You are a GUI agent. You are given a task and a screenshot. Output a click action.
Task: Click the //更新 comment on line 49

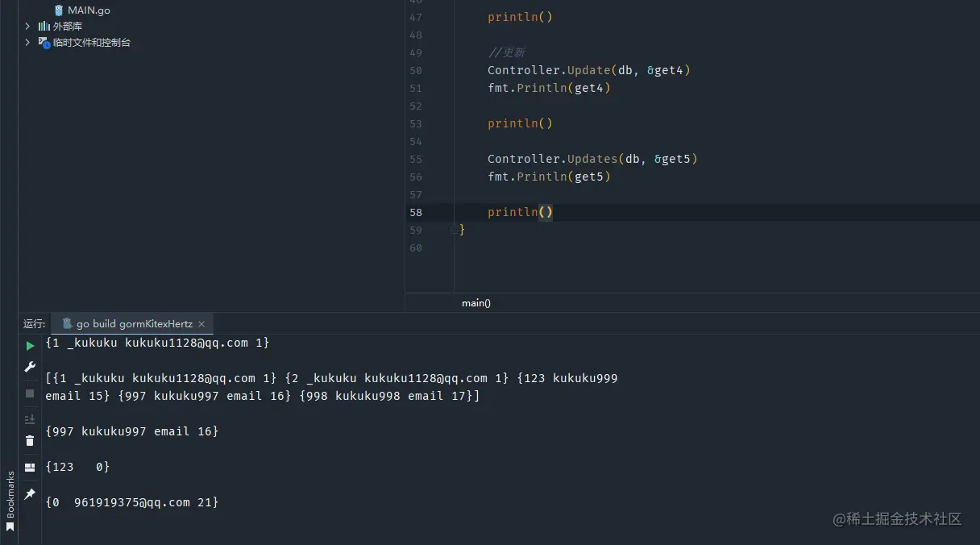point(506,53)
